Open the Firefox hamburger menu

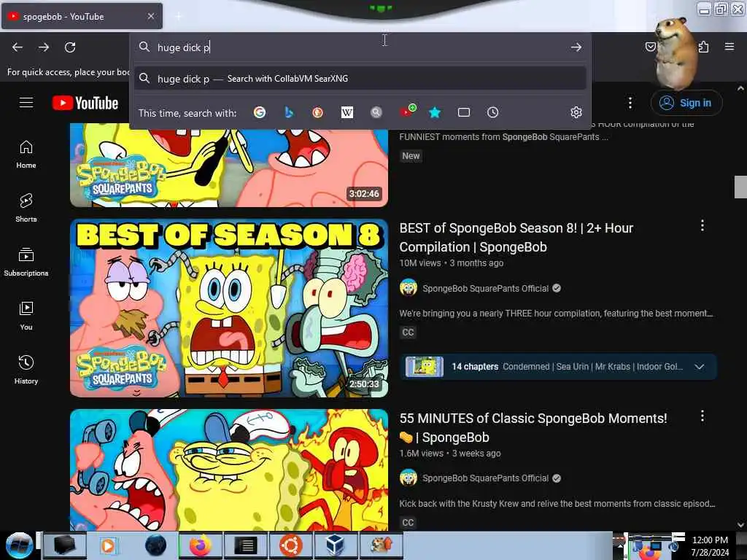tap(729, 47)
